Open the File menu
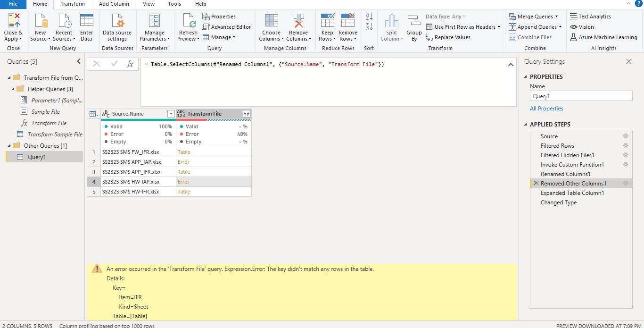Image resolution: width=644 pixels, height=328 pixels. coord(14,4)
